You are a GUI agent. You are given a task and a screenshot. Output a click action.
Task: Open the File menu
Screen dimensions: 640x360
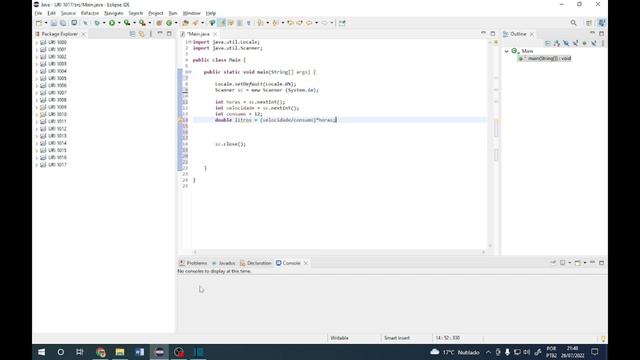pos(38,13)
